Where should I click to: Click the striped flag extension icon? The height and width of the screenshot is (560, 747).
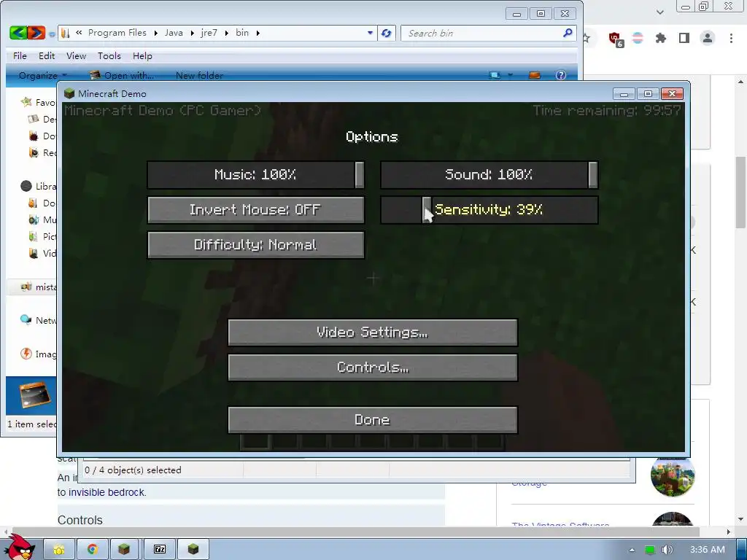coord(638,38)
